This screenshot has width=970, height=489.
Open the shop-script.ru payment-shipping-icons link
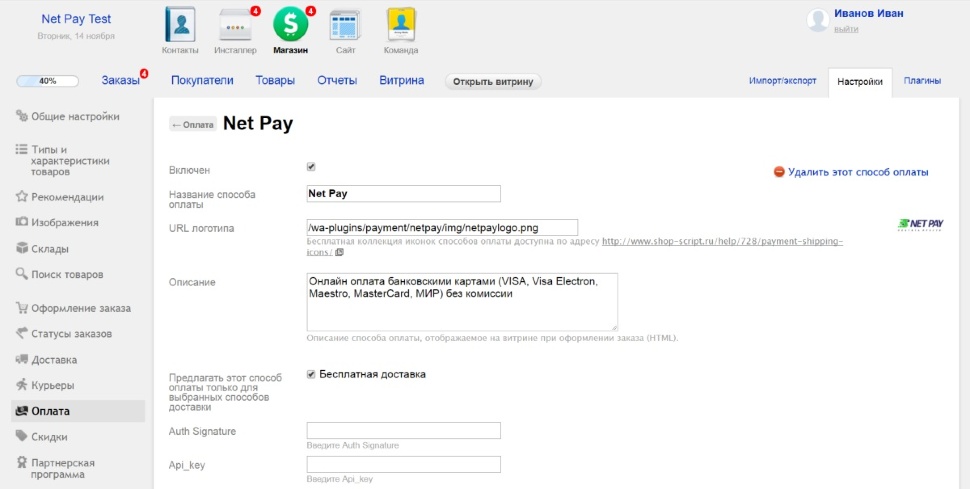coord(722,241)
